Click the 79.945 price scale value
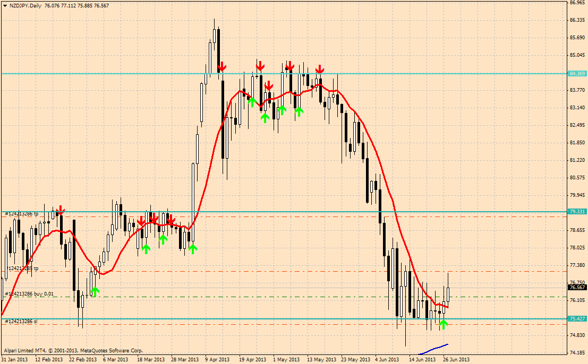This screenshot has height=364, width=588. click(577, 195)
